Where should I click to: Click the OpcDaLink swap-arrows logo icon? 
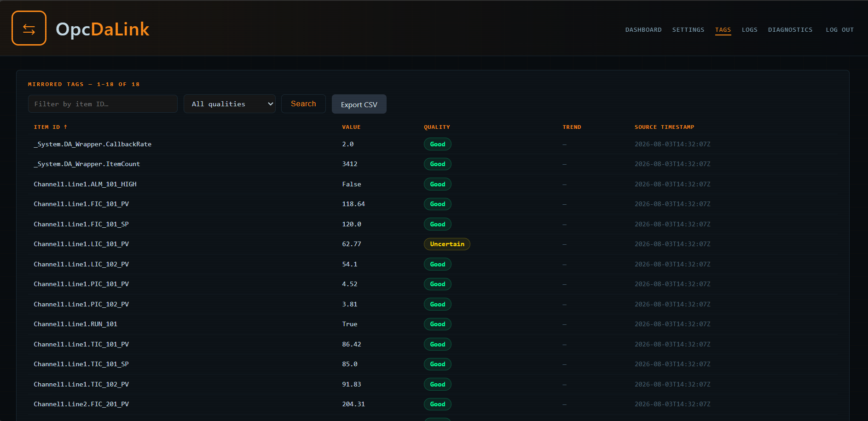coord(29,28)
